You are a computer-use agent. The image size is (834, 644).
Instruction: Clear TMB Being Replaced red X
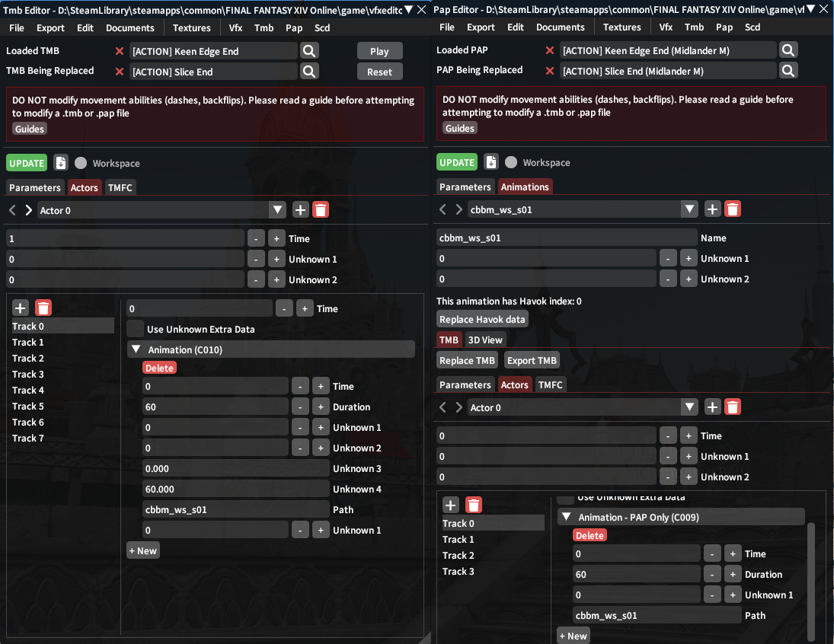[x=119, y=72]
